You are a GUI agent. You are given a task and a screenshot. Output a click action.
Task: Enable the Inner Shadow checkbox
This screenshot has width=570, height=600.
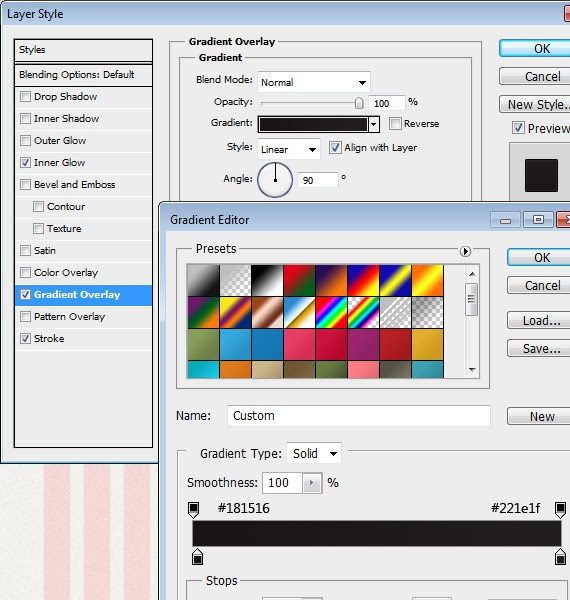click(x=25, y=119)
